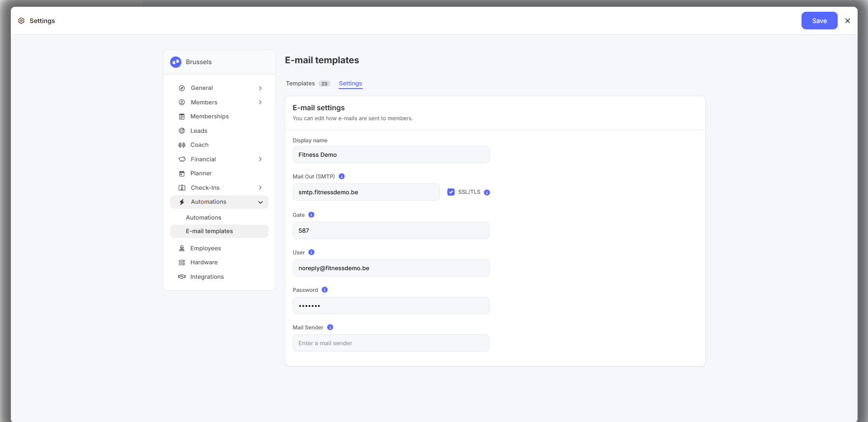Focus the Mail Sender field
The image size is (868, 422).
(391, 343)
